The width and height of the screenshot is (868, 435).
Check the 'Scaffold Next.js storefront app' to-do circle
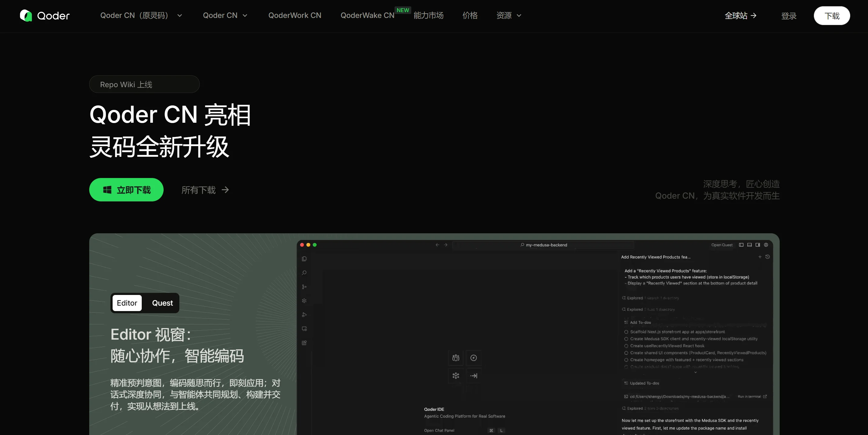(626, 332)
